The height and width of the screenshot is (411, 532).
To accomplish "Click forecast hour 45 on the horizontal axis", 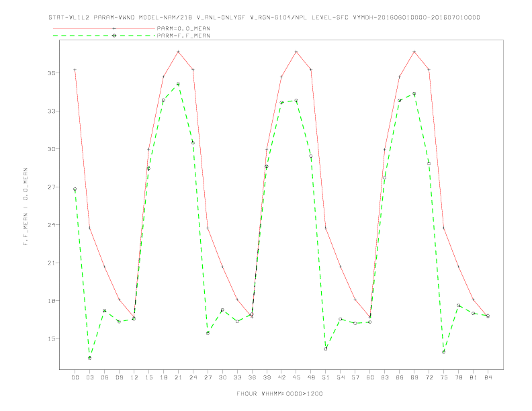I will [296, 377].
